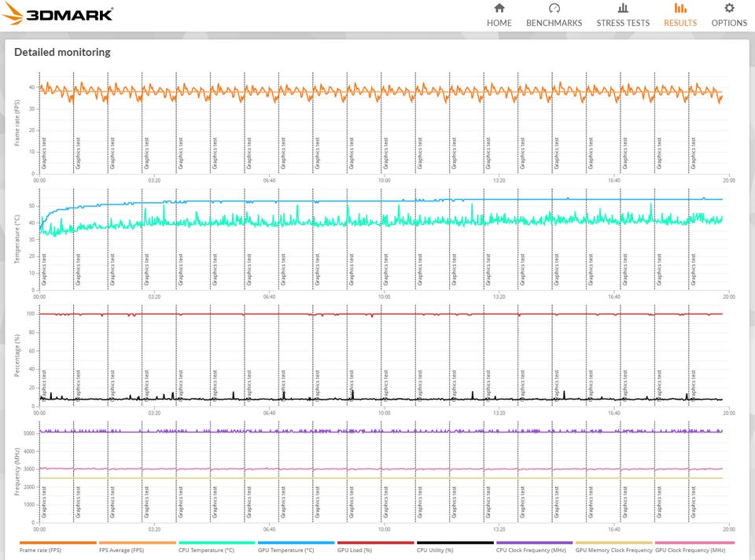Click the red GPU Load (%) legend swatch

375,543
